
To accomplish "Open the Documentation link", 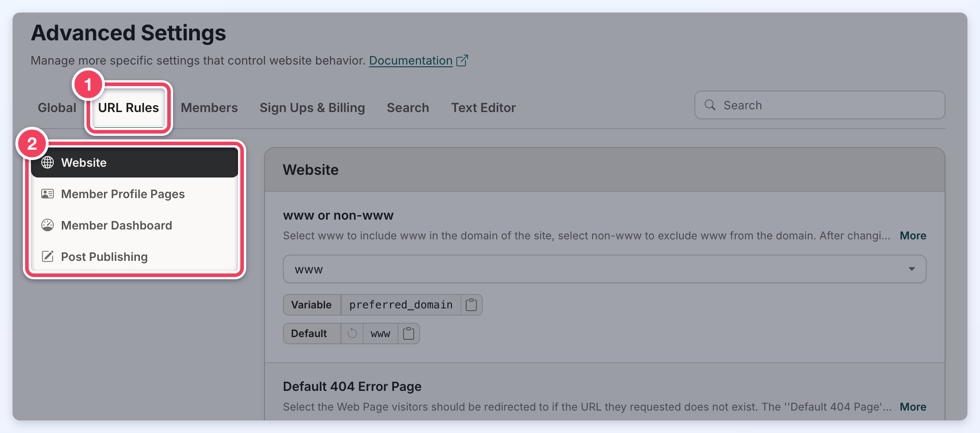I will tap(411, 61).
